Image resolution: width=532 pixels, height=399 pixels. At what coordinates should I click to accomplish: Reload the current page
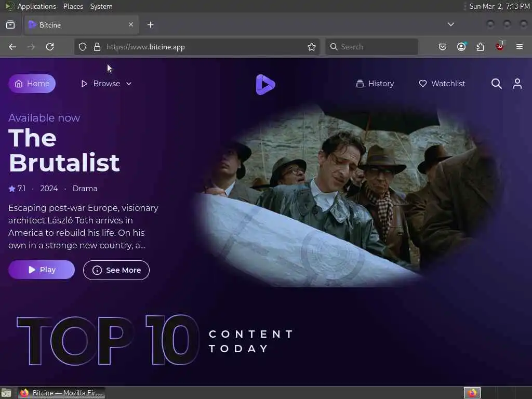click(x=50, y=47)
